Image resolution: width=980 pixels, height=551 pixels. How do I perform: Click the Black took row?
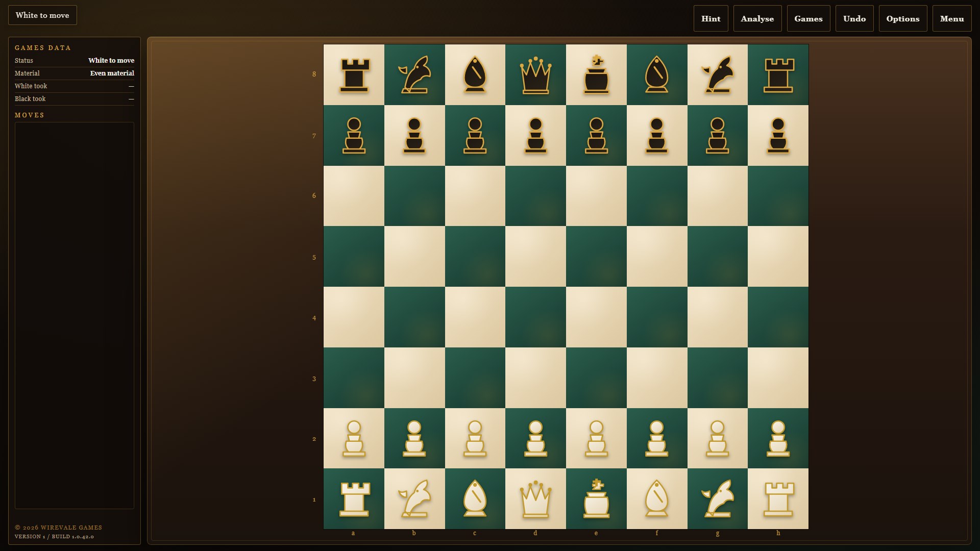pyautogui.click(x=75, y=99)
